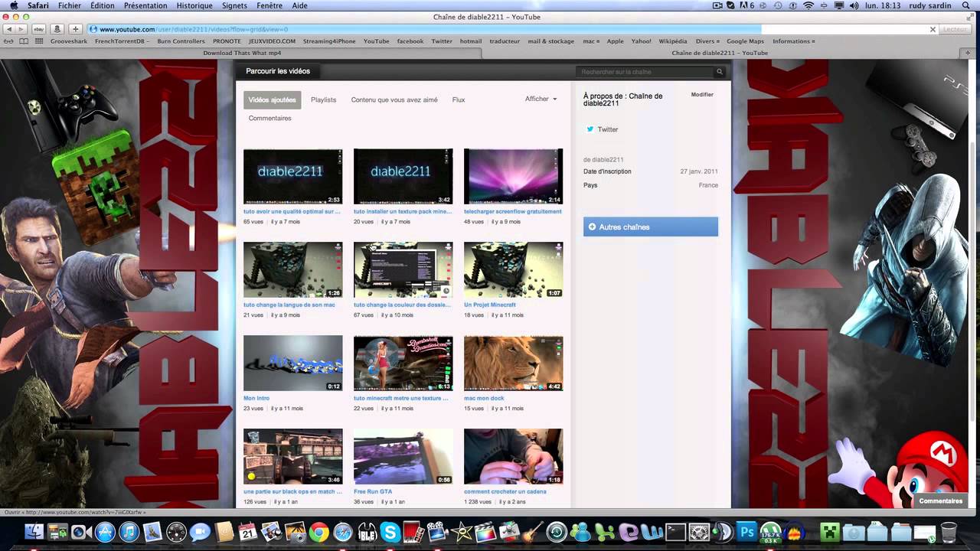Open the bookmarks book icon

point(24,41)
